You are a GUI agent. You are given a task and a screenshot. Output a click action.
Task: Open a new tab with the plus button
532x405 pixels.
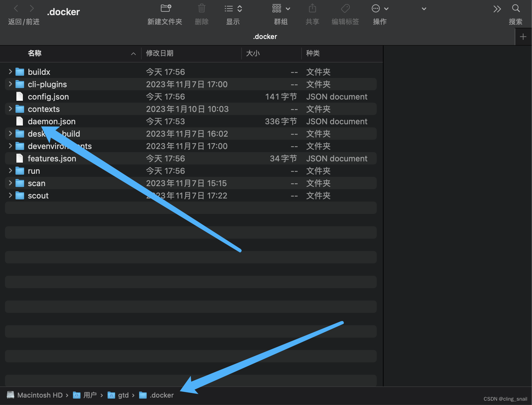point(523,36)
